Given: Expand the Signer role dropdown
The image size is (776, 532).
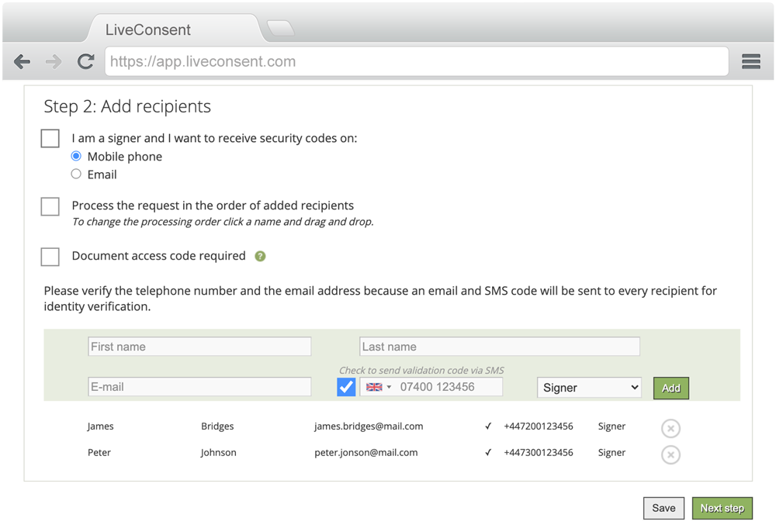Looking at the screenshot, I should click(x=589, y=388).
